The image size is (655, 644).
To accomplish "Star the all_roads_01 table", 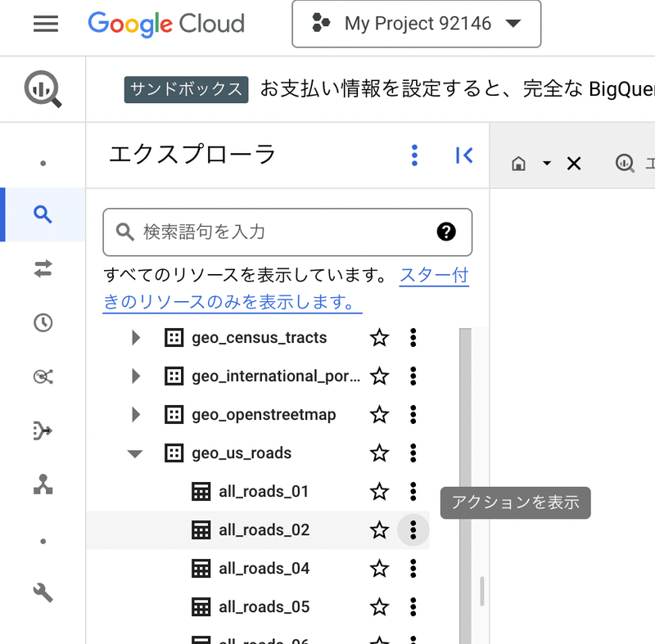I will tap(379, 492).
